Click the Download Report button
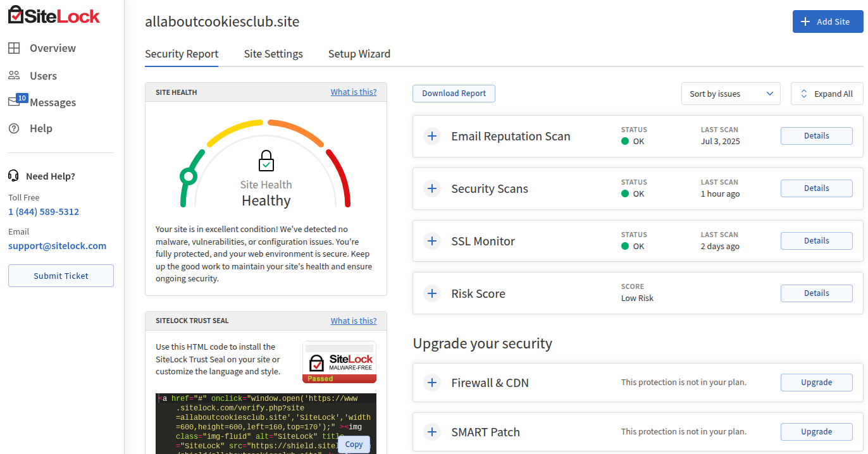 [x=454, y=94]
